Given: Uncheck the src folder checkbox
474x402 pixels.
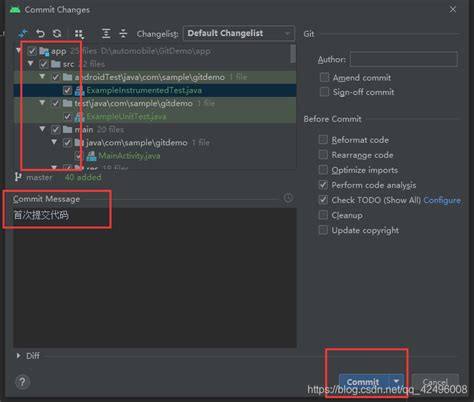Looking at the screenshot, I should (44, 64).
